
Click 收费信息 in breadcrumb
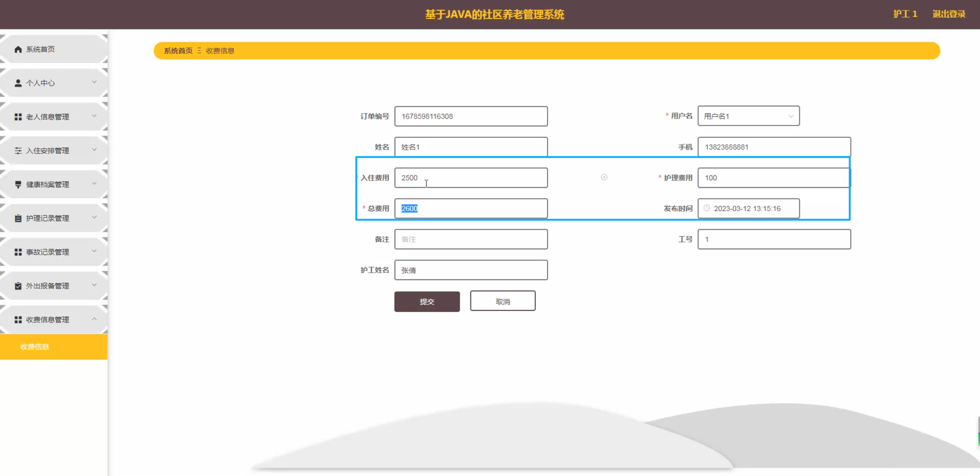pos(220,51)
